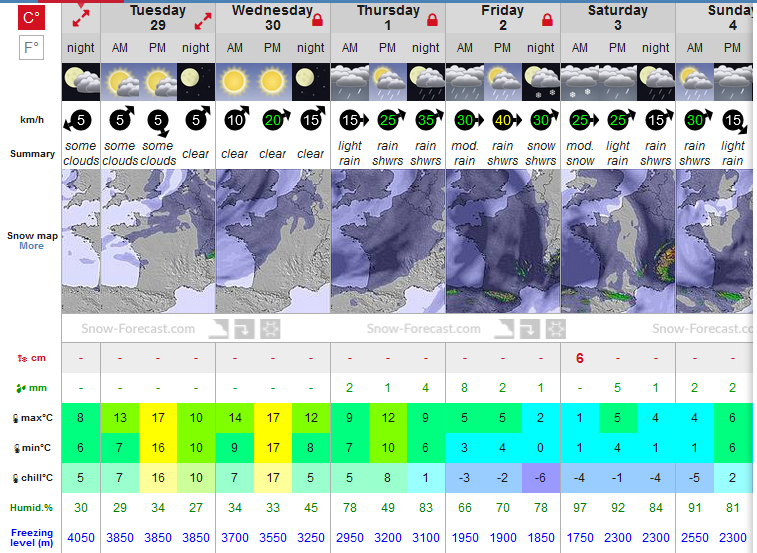Select the Thursday 1 day header

pyautogui.click(x=388, y=18)
